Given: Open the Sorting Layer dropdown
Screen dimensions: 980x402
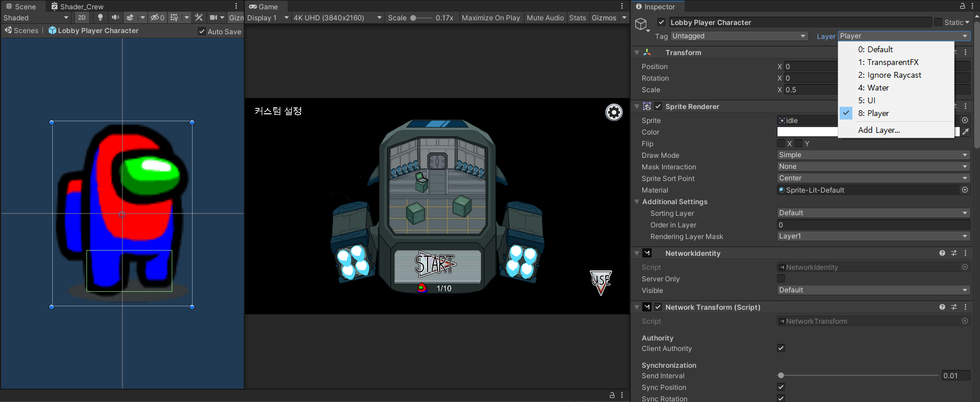Looking at the screenshot, I should (874, 213).
